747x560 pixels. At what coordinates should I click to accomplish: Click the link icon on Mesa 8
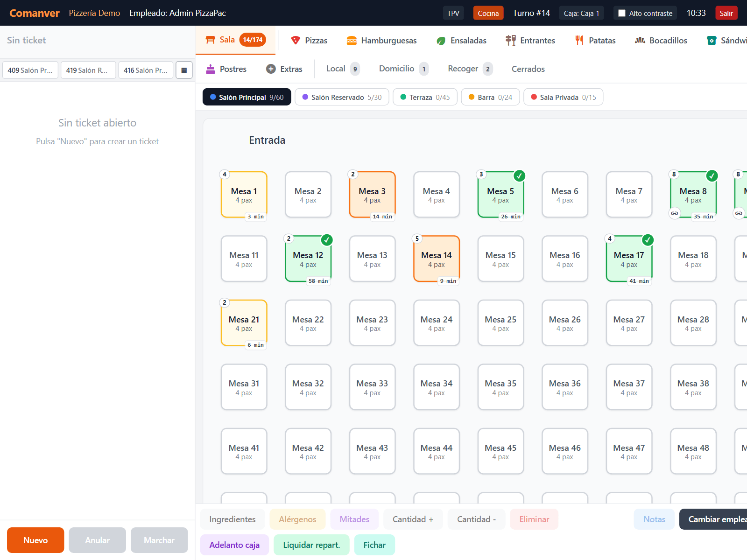click(675, 213)
